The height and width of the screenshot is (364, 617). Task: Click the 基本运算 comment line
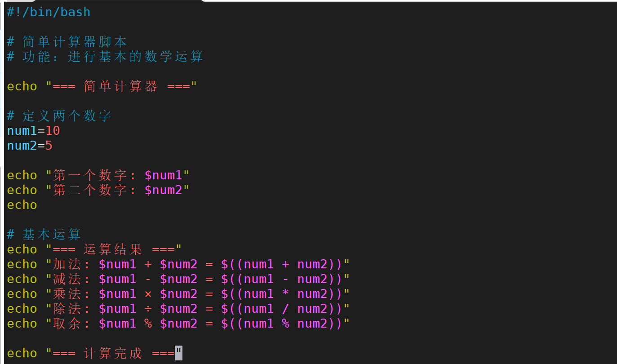(51, 235)
